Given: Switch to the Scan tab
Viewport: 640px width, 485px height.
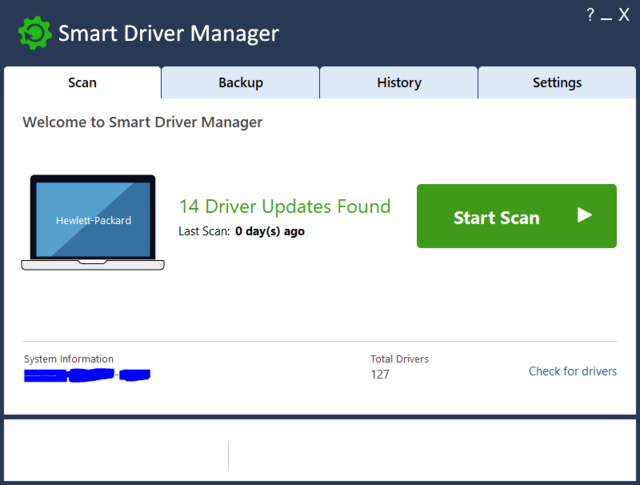Looking at the screenshot, I should click(x=82, y=82).
